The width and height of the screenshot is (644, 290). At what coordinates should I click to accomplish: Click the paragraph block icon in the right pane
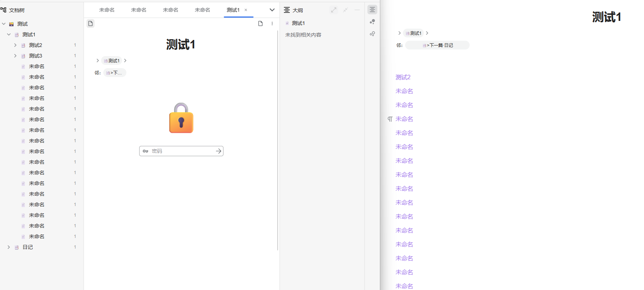(390, 119)
